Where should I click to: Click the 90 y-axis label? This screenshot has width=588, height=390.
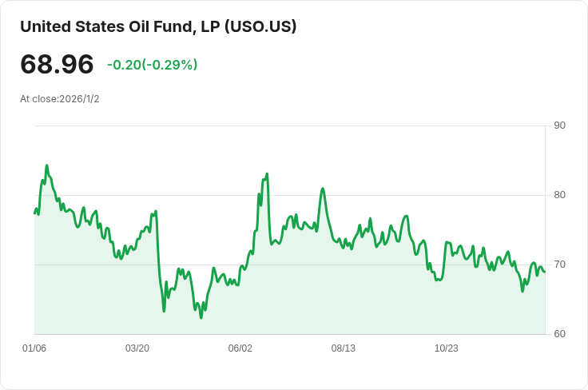(x=559, y=125)
